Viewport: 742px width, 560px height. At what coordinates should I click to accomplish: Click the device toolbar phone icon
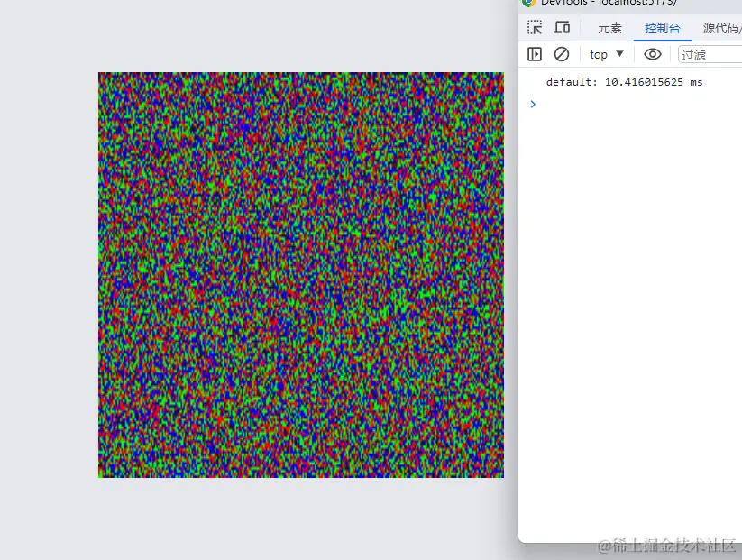pyautogui.click(x=562, y=27)
